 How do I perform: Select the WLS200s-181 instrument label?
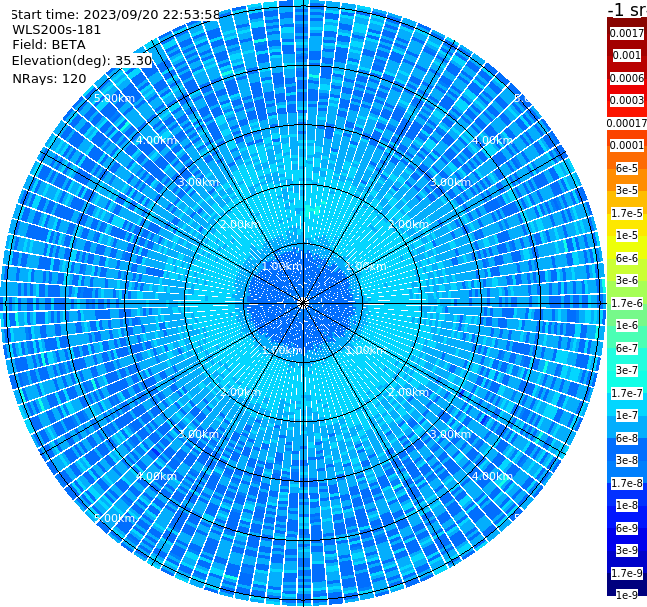[x=57, y=30]
